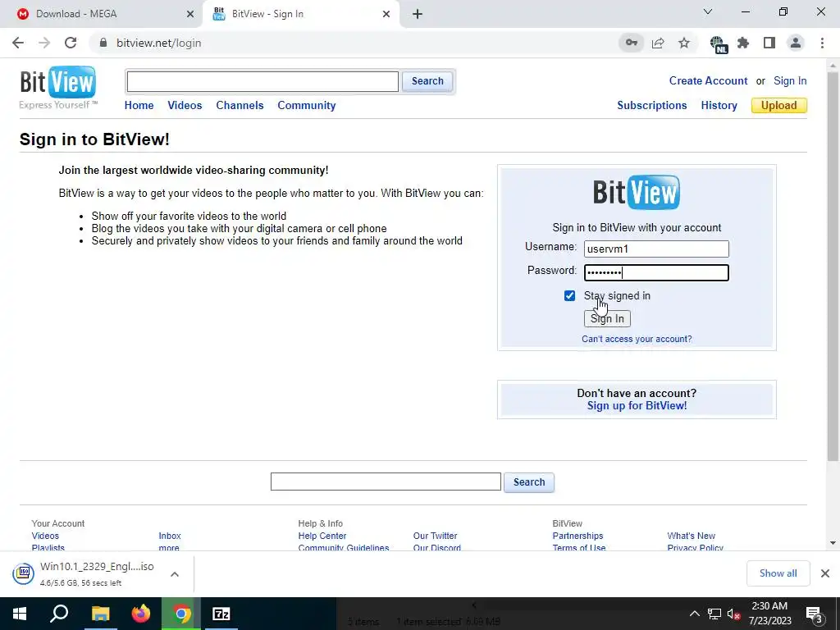This screenshot has width=840, height=630.
Task: Expand the ISO download options chevron
Action: pyautogui.click(x=174, y=573)
